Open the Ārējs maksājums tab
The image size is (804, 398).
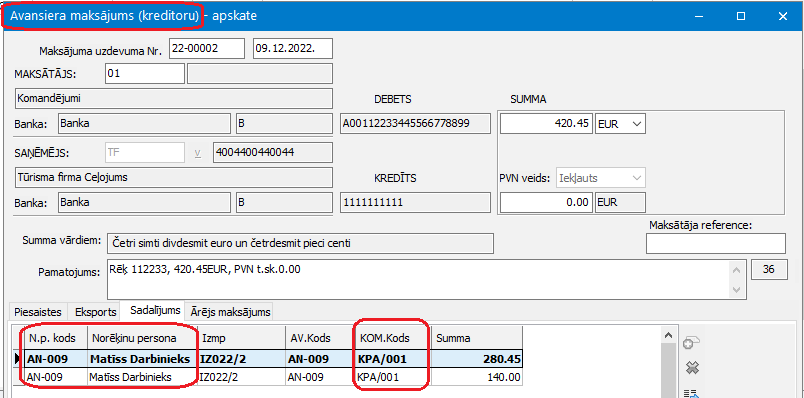point(230,311)
